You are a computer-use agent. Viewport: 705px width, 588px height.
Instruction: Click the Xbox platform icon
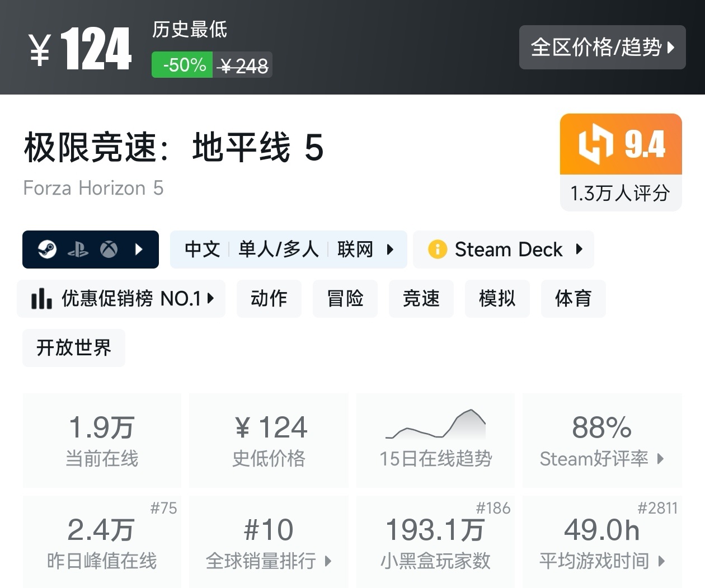coord(109,249)
